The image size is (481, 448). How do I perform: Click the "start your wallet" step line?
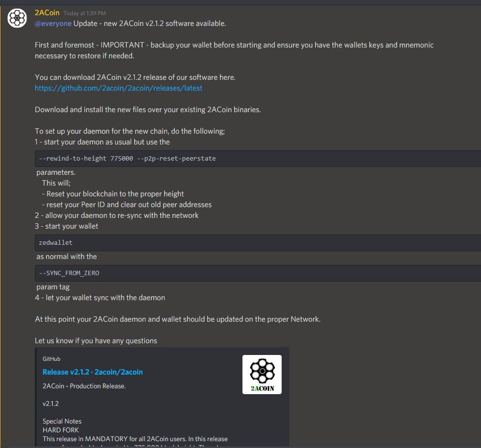pos(66,226)
